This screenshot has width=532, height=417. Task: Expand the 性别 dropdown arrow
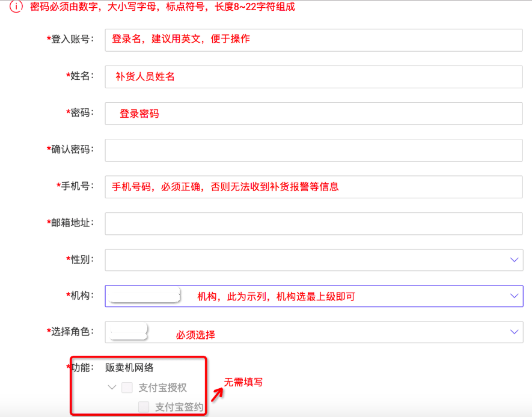(x=514, y=260)
